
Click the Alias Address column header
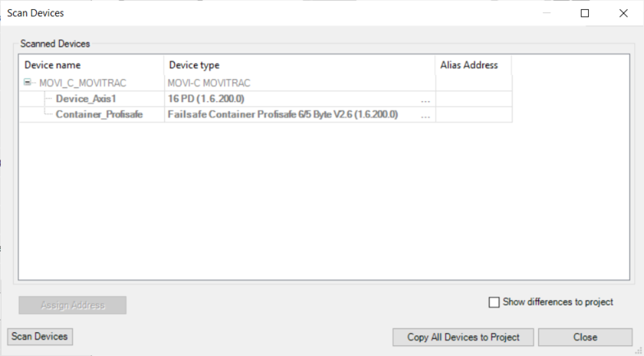[473, 65]
